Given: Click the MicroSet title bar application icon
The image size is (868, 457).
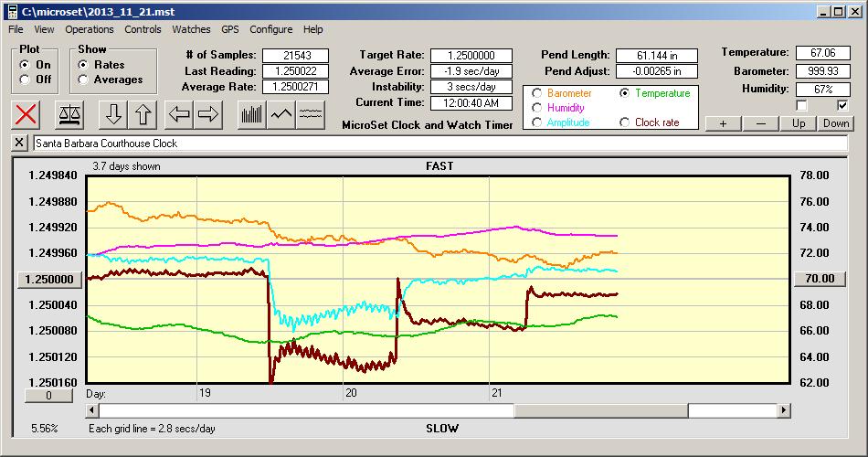Looking at the screenshot, I should click(x=12, y=12).
